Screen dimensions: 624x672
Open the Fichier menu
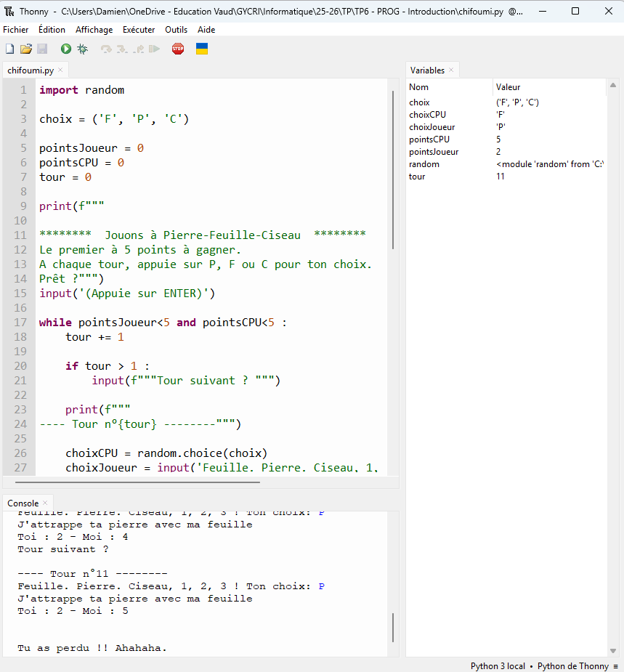coord(15,29)
